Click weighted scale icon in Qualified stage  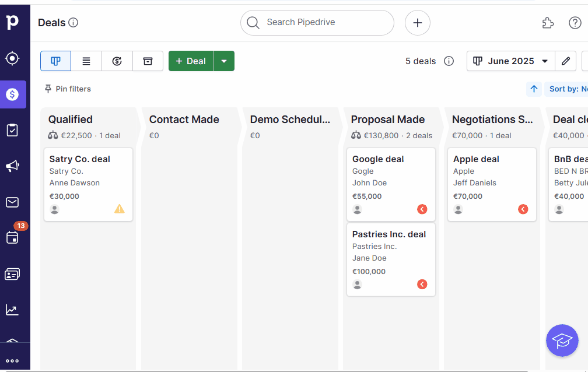click(53, 135)
